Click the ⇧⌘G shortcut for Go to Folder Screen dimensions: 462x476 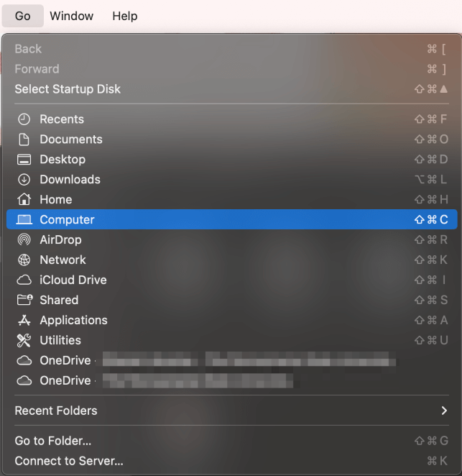tap(431, 441)
